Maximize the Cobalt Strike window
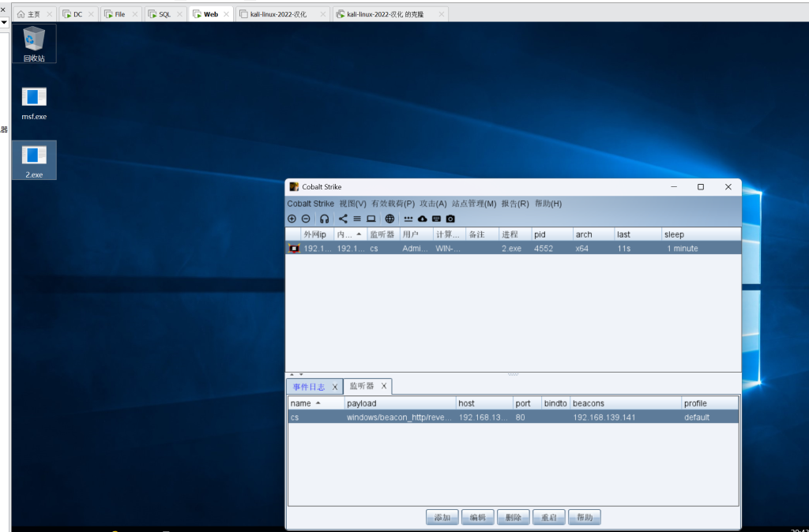The width and height of the screenshot is (809, 532). point(701,186)
